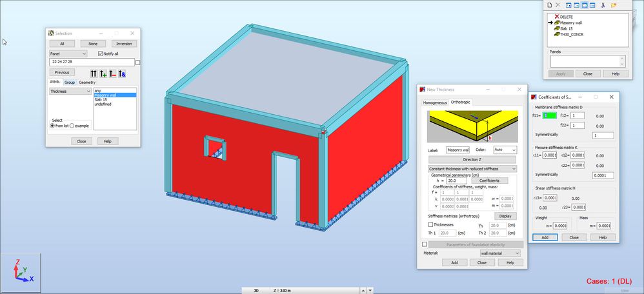Open the Panel object type dropdown
Screen dimensions: 644x294
pos(68,54)
